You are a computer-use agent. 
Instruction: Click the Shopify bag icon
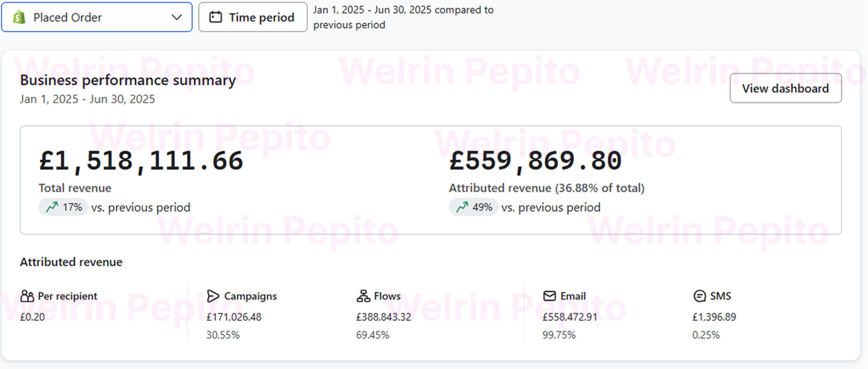tap(19, 17)
